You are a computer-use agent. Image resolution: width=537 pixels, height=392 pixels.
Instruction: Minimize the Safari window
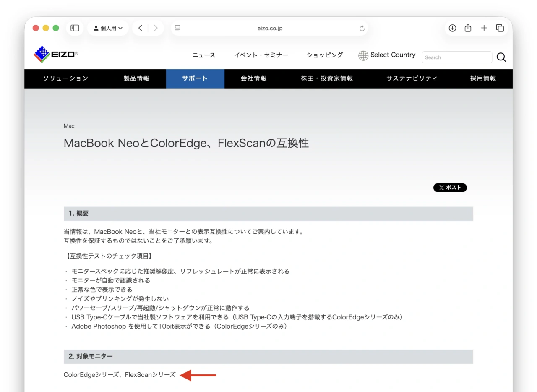pyautogui.click(x=46, y=28)
